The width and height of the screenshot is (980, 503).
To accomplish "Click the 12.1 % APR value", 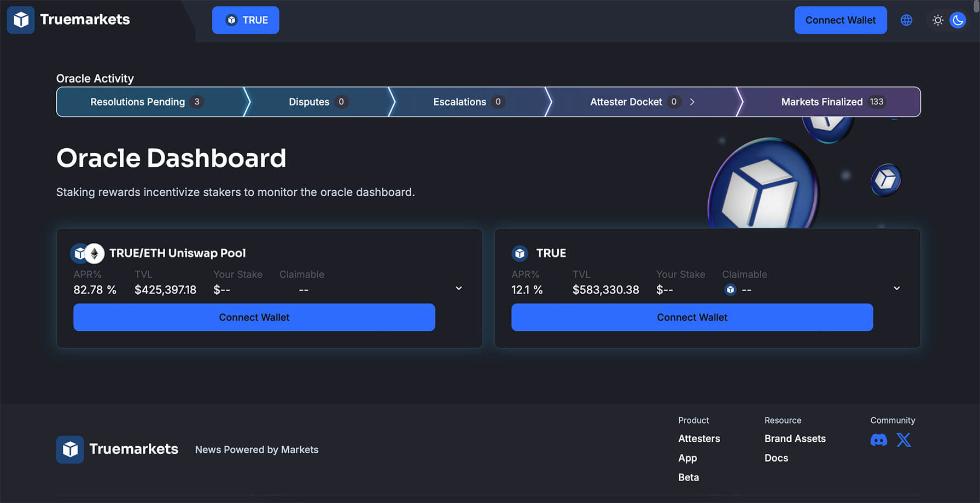I will pyautogui.click(x=527, y=290).
